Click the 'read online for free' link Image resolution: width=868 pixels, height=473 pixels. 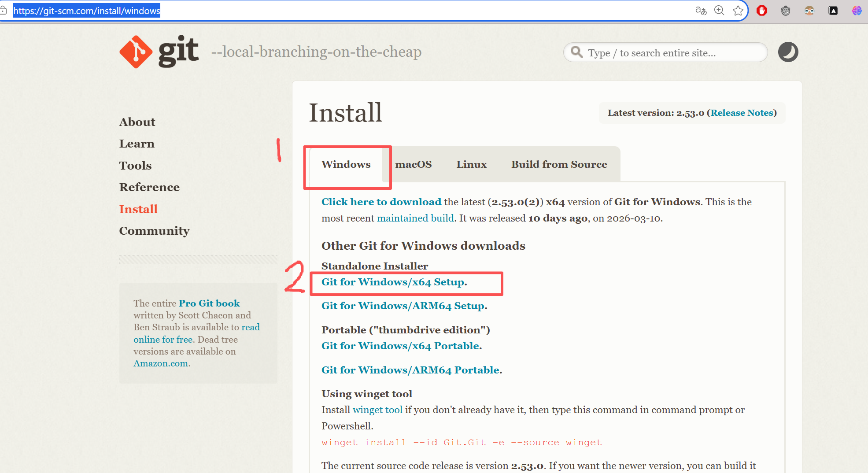(197, 333)
